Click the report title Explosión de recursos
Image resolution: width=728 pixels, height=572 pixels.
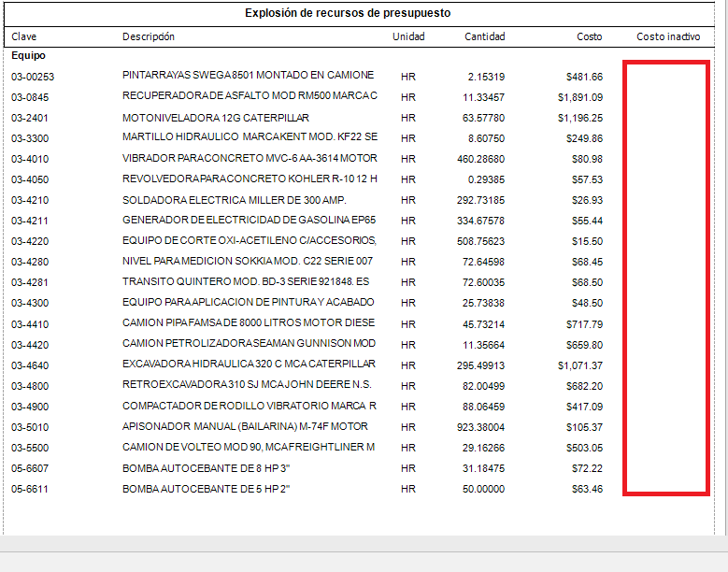pyautogui.click(x=348, y=13)
